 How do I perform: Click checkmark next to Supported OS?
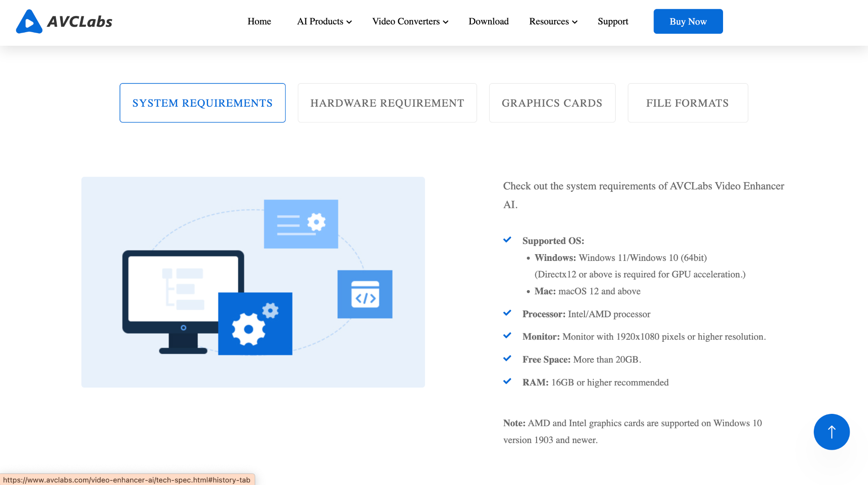point(507,240)
